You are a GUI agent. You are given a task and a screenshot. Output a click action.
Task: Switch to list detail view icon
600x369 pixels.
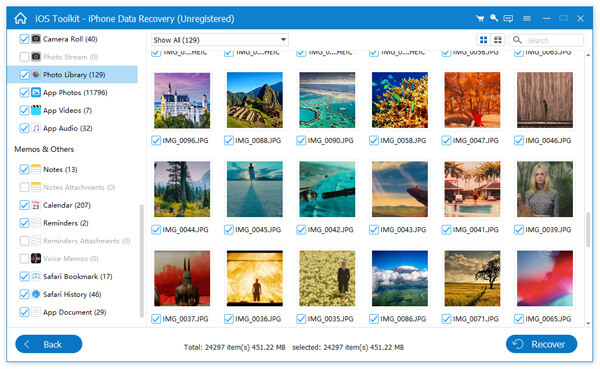(x=498, y=40)
